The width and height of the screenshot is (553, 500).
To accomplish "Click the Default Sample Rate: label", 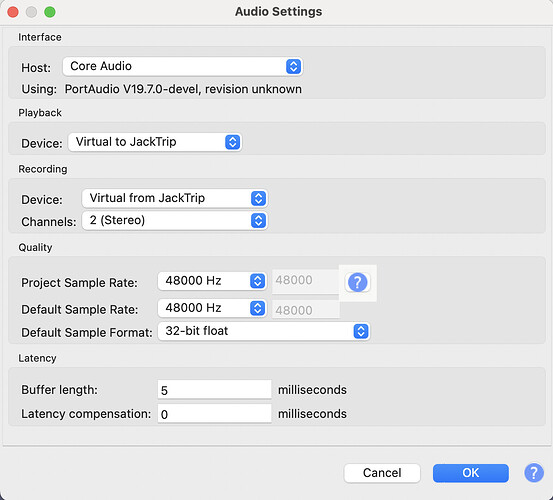I will 80,310.
